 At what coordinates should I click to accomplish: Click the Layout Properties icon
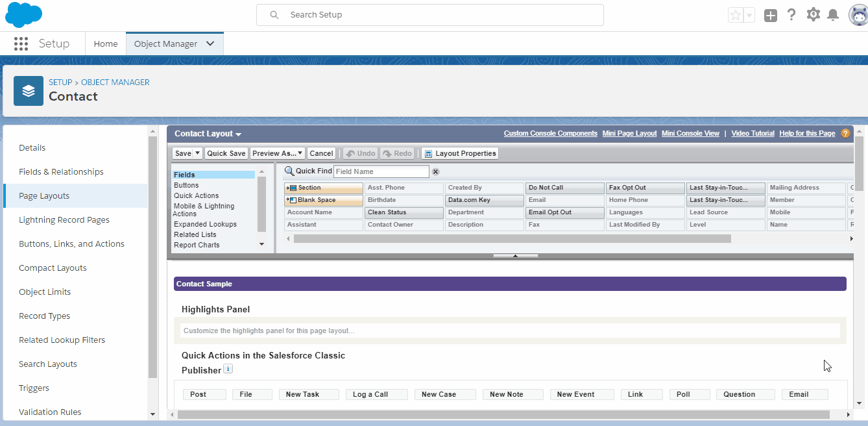click(x=428, y=154)
